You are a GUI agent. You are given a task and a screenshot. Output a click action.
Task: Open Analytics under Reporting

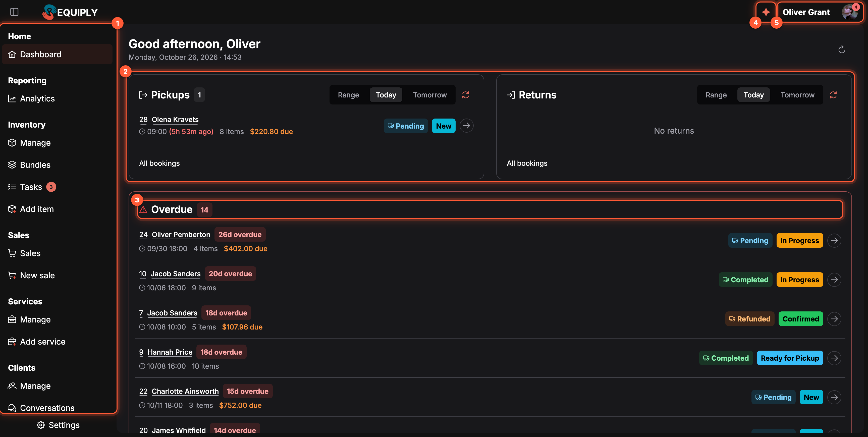click(57, 99)
